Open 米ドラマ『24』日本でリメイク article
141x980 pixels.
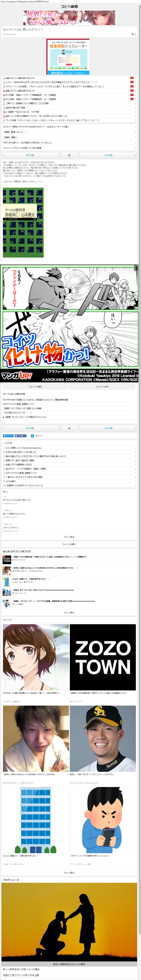point(43,590)
